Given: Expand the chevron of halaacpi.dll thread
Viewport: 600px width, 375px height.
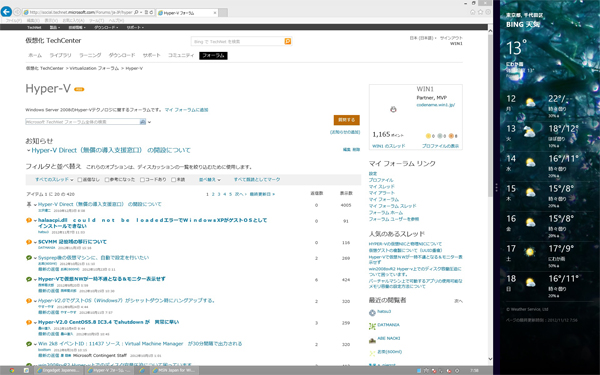Looking at the screenshot, I should (x=35, y=221).
